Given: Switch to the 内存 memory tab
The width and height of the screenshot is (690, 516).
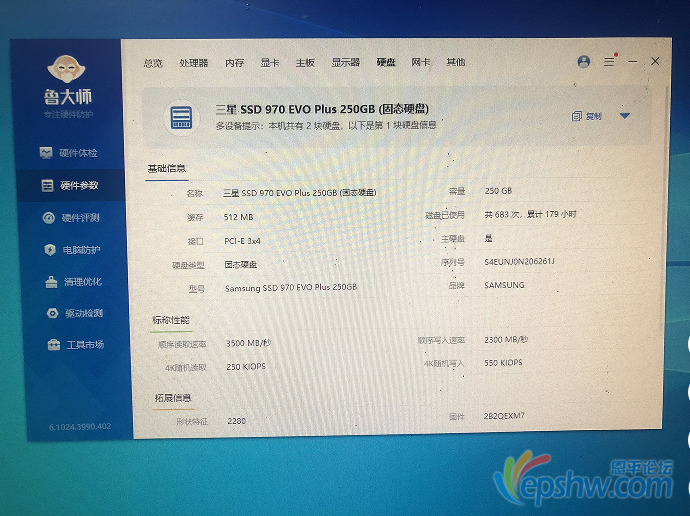Looking at the screenshot, I should [x=235, y=63].
